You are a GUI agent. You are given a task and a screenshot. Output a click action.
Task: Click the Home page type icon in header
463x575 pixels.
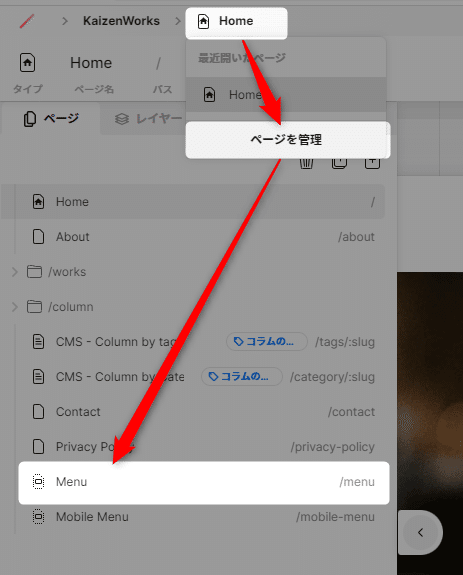(x=27, y=63)
